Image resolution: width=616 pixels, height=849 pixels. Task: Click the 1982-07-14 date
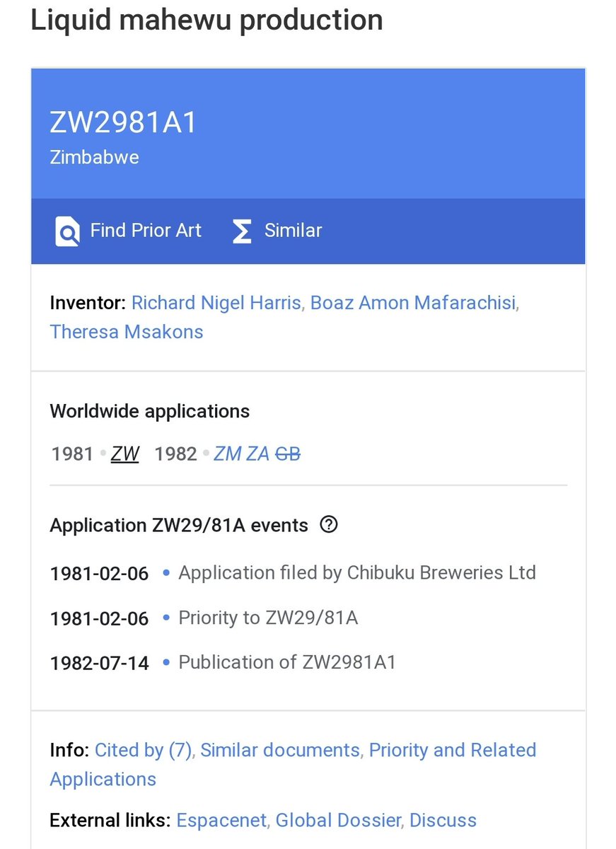coord(100,664)
